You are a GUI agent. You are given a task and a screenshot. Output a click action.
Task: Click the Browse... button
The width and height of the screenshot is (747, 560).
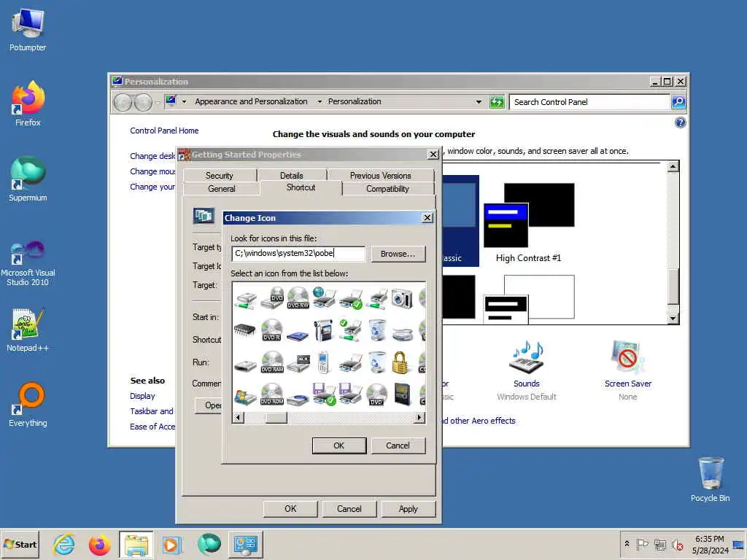tap(398, 254)
